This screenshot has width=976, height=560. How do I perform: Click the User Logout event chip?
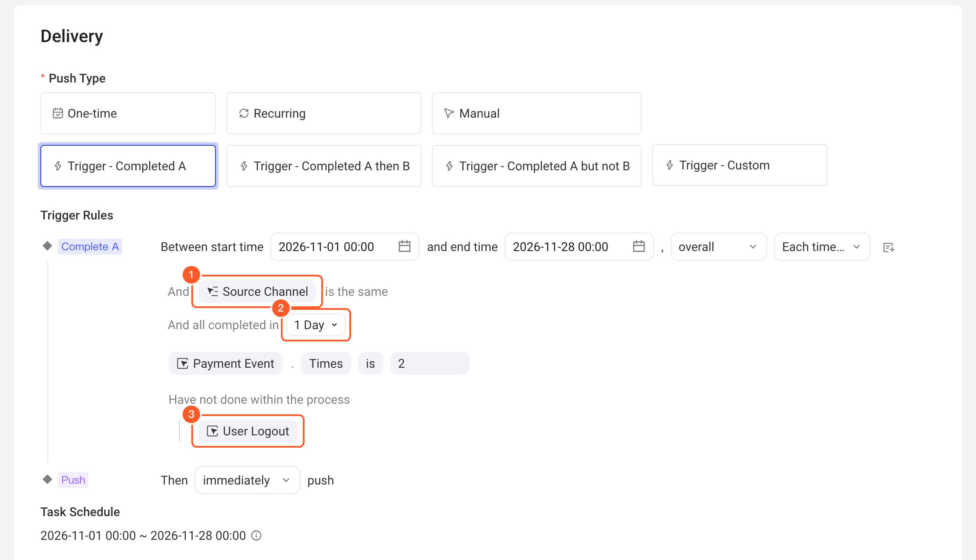pos(248,431)
